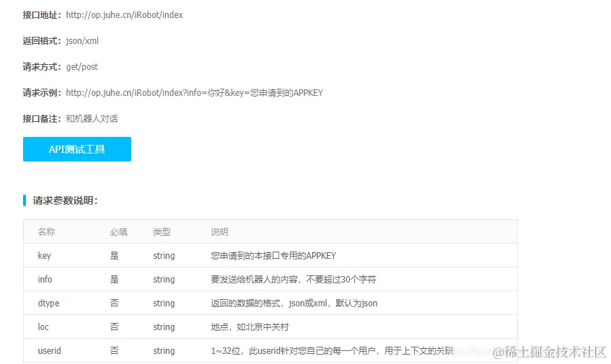
Task: Click the 接口备注 label
Action: [x=42, y=119]
